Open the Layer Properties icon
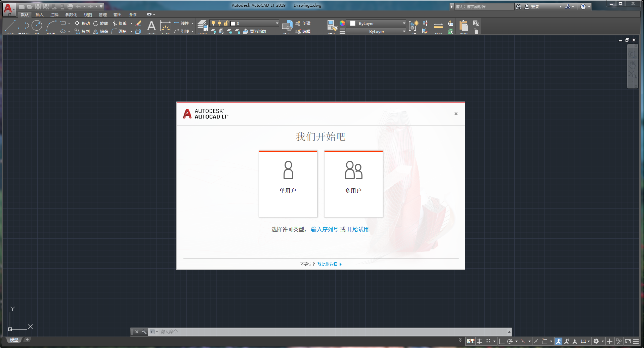Viewport: 644px width, 348px height. tap(202, 26)
